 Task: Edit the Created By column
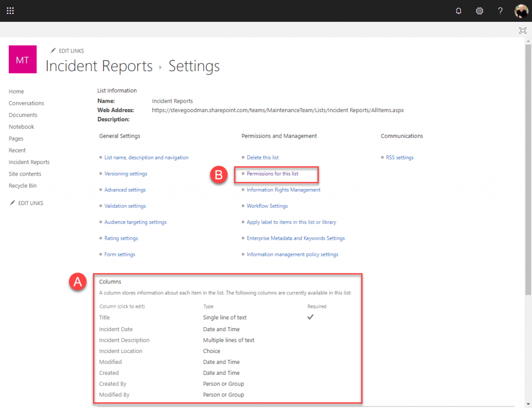(113, 384)
